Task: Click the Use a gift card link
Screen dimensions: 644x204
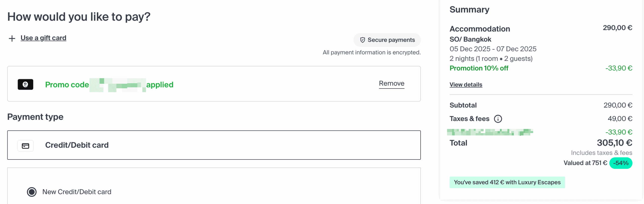Action: (43, 38)
